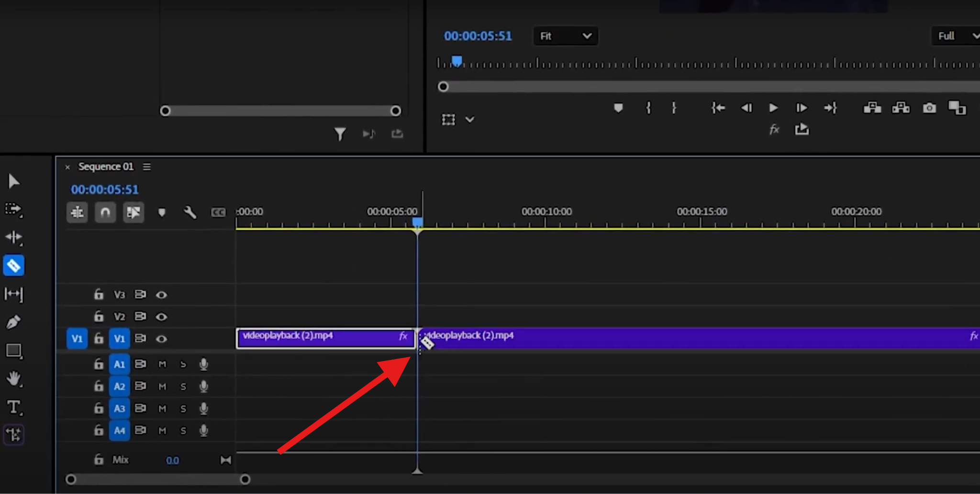Click the Export Frame camera icon
980x494 pixels.
coord(929,108)
